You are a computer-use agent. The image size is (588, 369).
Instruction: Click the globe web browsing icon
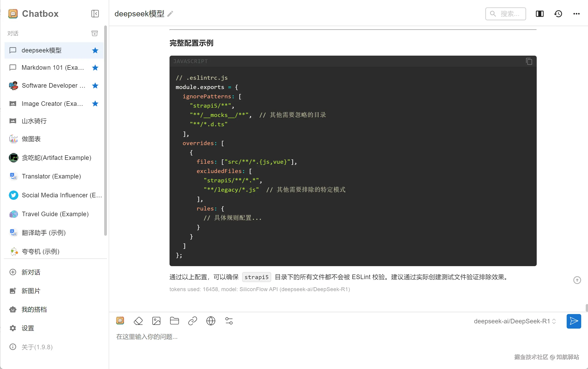[x=211, y=321]
